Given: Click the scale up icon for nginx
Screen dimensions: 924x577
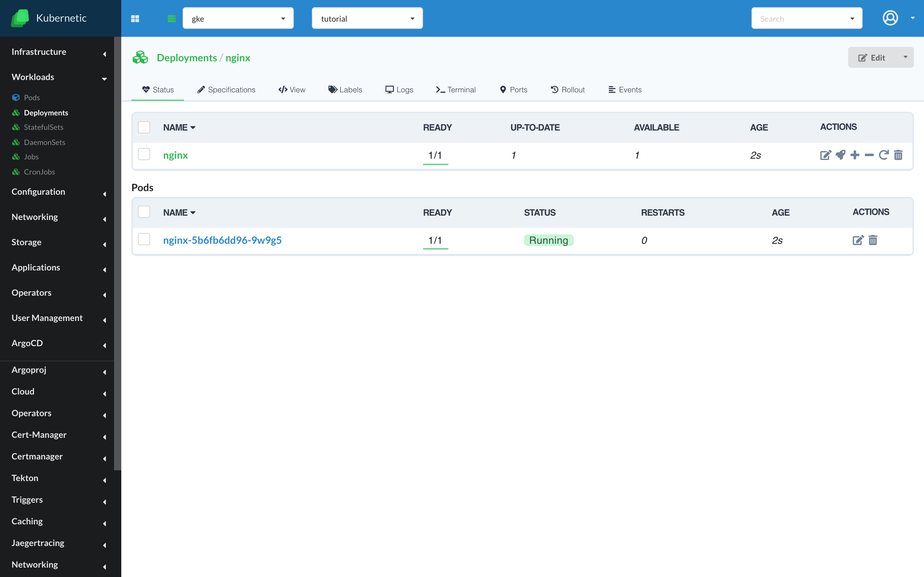Looking at the screenshot, I should coord(855,155).
